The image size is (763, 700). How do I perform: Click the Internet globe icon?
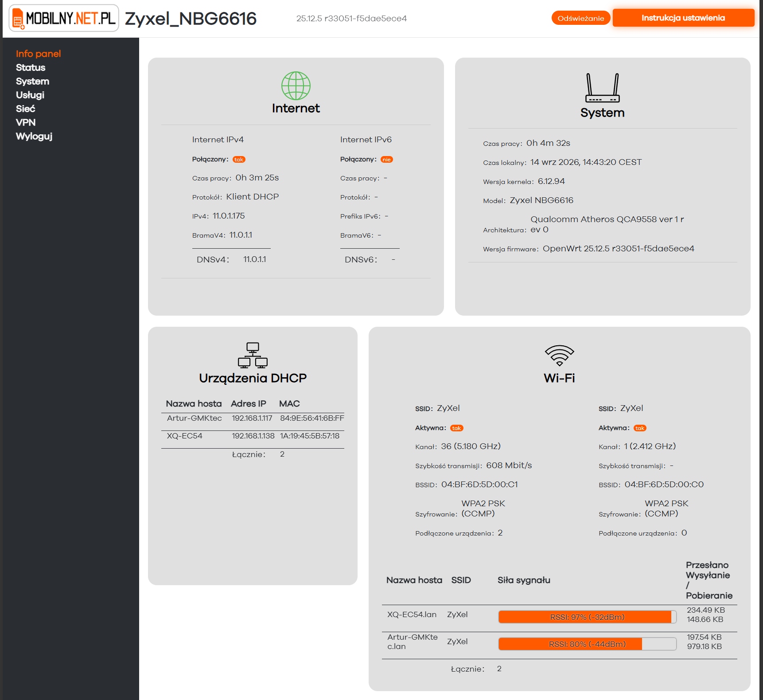pyautogui.click(x=296, y=86)
